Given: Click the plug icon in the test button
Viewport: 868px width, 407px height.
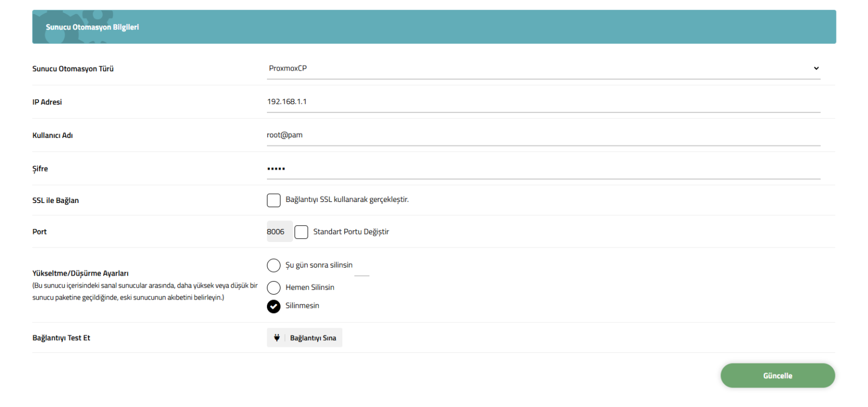Looking at the screenshot, I should click(x=277, y=338).
